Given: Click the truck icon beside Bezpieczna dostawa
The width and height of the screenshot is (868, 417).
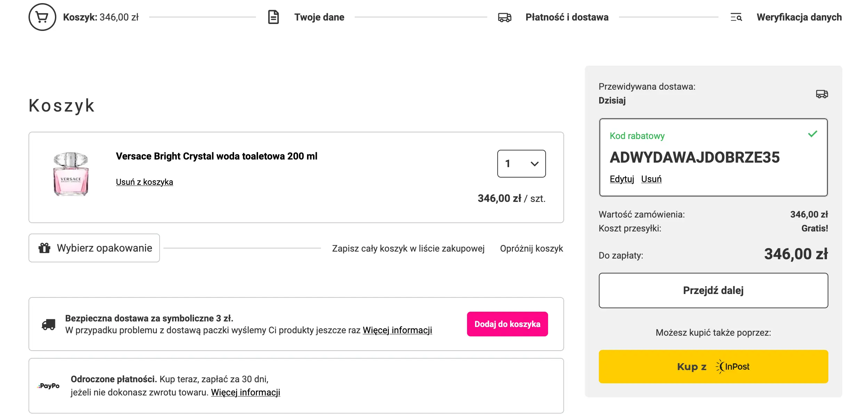Looking at the screenshot, I should pos(48,324).
